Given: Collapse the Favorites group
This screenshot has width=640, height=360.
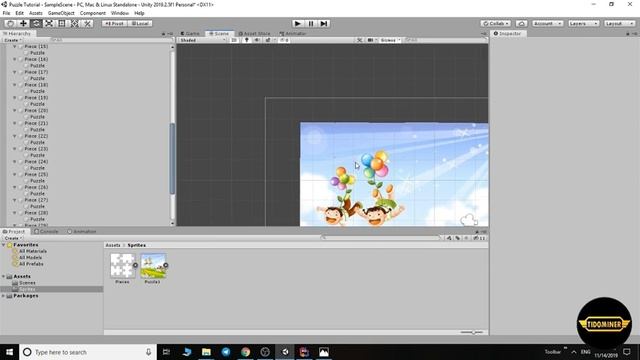Looking at the screenshot, I should coord(4,245).
